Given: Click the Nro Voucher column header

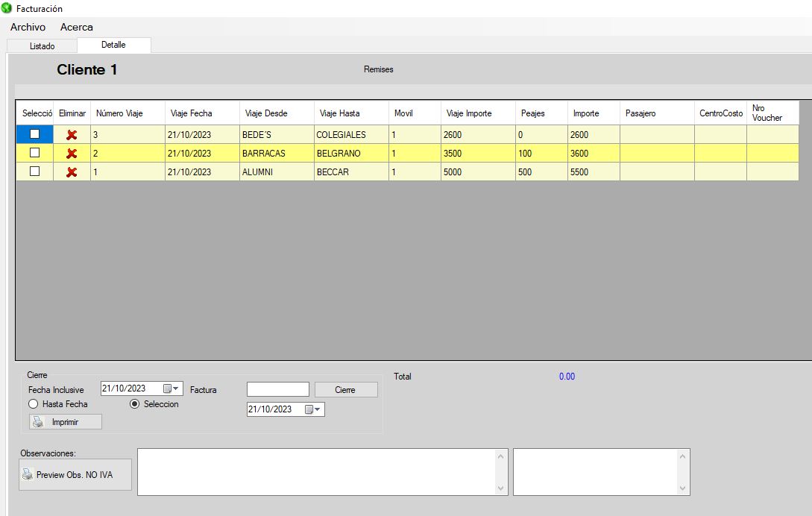Looking at the screenshot, I should pyautogui.click(x=772, y=113).
